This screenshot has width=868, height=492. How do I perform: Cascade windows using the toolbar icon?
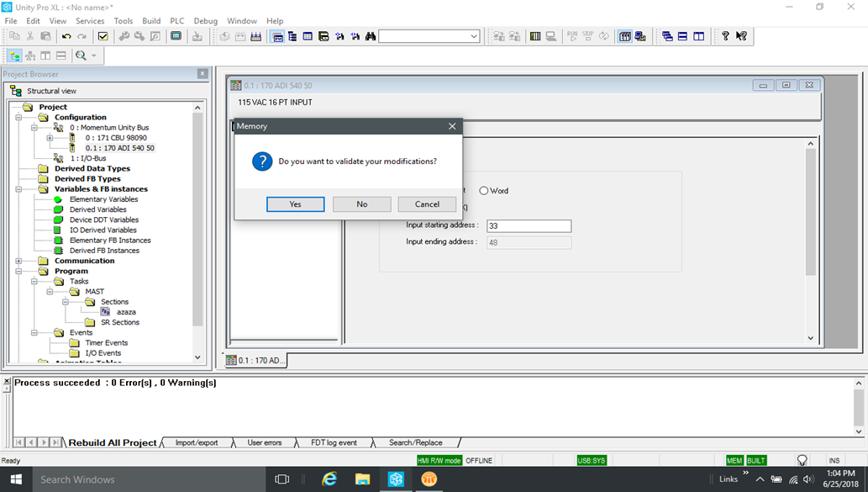(x=667, y=36)
